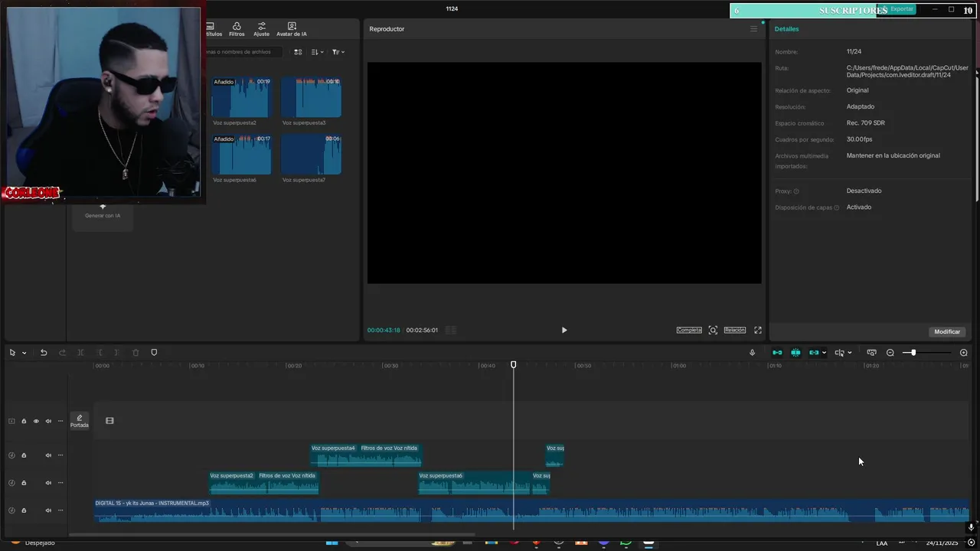
Task: Hide the main video track eye icon
Action: click(x=36, y=421)
